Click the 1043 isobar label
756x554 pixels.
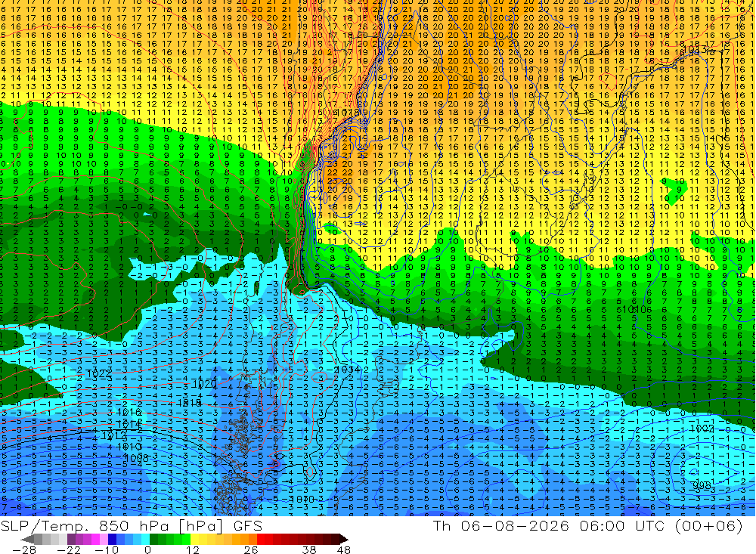(696, 50)
